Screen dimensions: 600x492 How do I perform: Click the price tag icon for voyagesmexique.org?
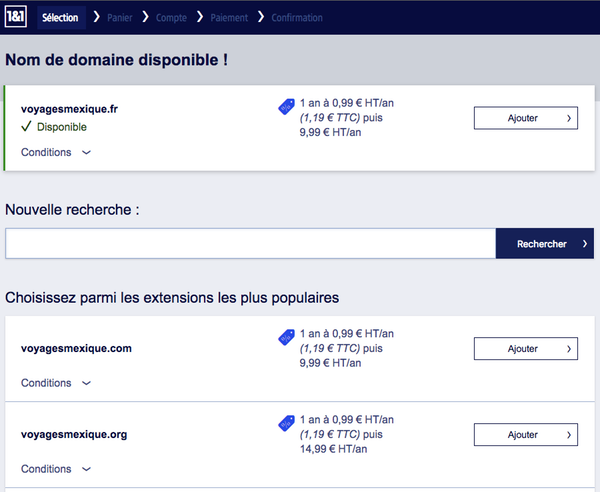[x=286, y=425]
